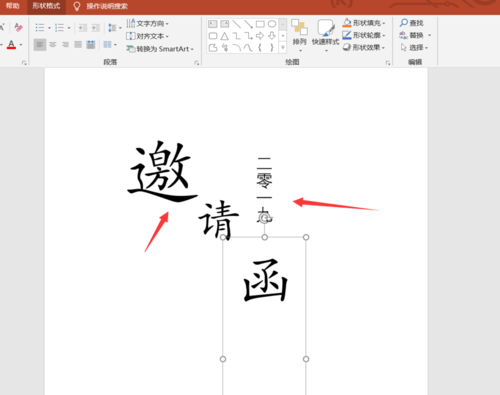Open the 形状效果 shape effects menu
The image size is (500, 395).
pos(364,47)
